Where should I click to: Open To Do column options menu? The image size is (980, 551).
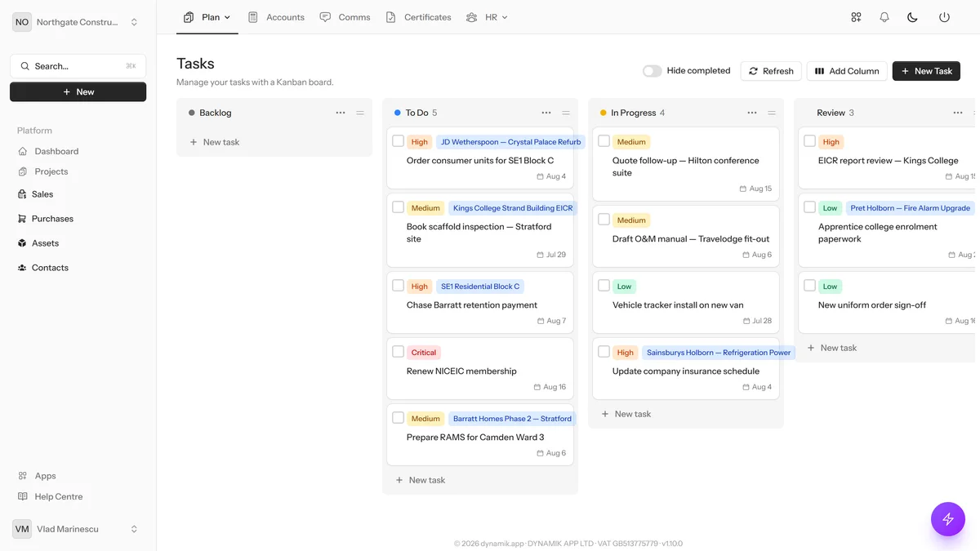(546, 113)
